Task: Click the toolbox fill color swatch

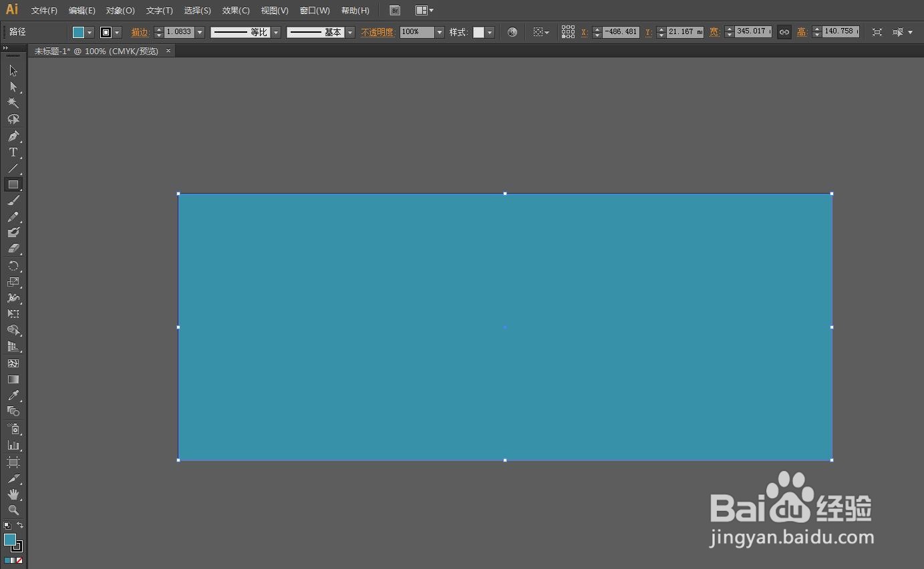Action: coord(10,540)
